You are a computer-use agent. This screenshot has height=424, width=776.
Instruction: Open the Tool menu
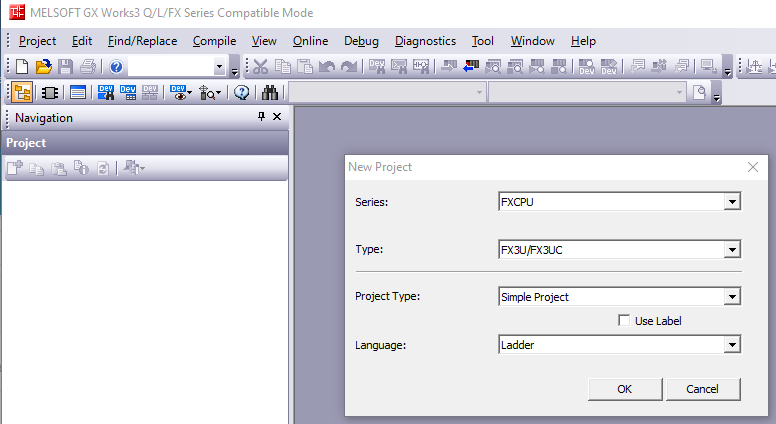(x=483, y=41)
